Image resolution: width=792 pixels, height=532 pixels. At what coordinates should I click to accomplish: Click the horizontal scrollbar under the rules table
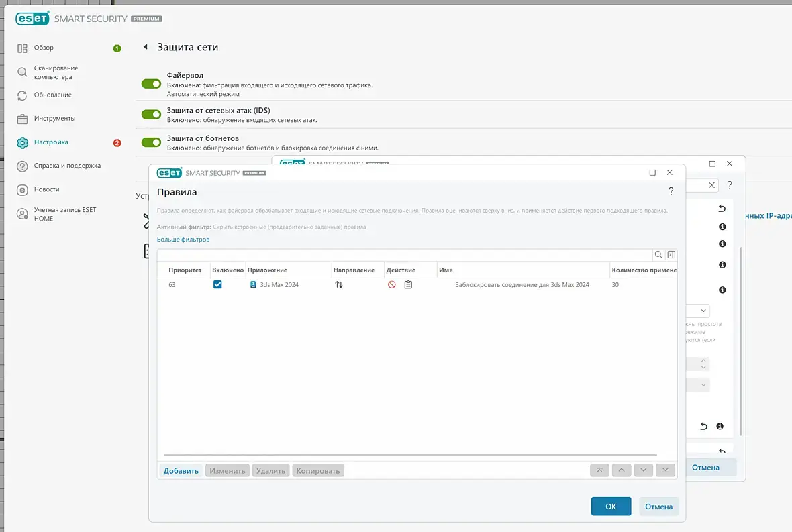(x=410, y=456)
